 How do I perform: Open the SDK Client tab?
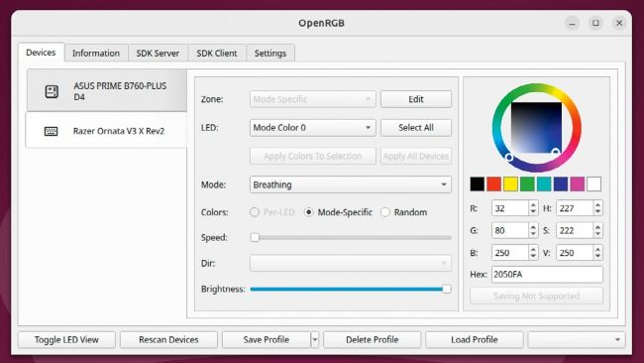(217, 53)
